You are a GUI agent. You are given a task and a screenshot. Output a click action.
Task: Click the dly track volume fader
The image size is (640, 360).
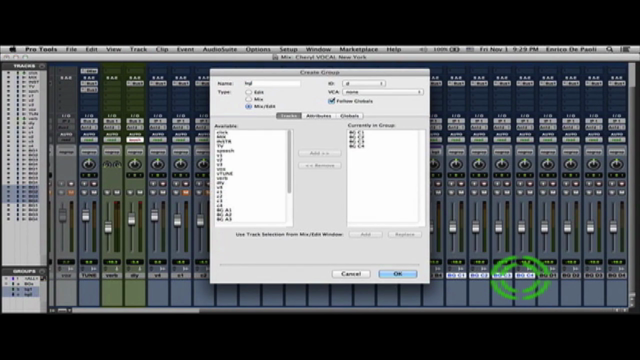click(131, 220)
